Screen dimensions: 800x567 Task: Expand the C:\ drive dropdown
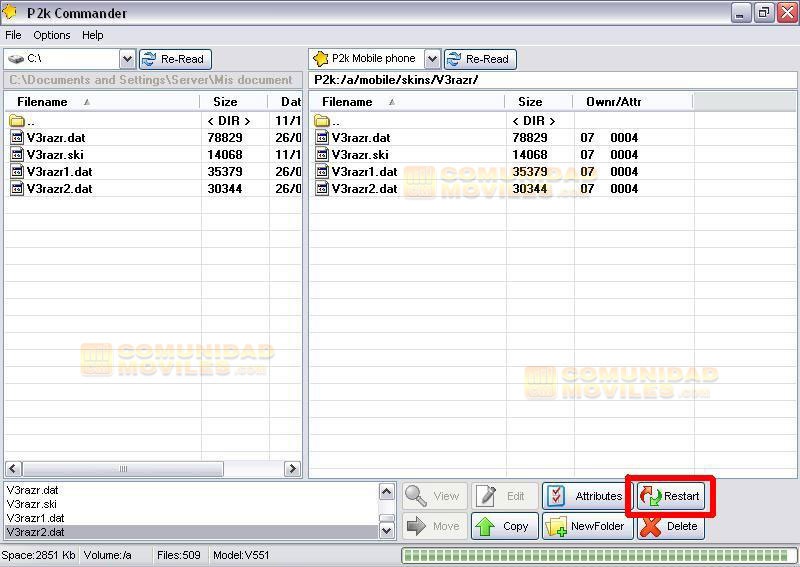tap(127, 59)
